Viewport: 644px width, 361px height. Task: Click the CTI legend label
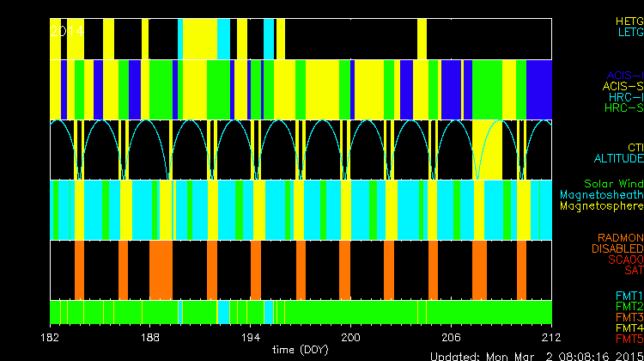(635, 148)
